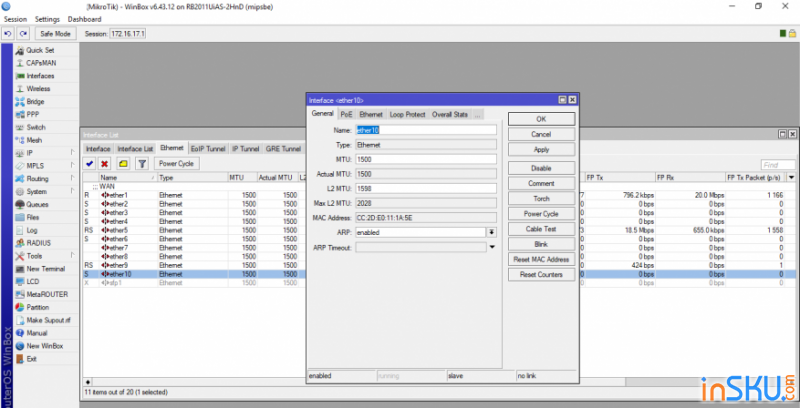This screenshot has height=408, width=800.
Task: Open Bridge menu
Action: (35, 101)
